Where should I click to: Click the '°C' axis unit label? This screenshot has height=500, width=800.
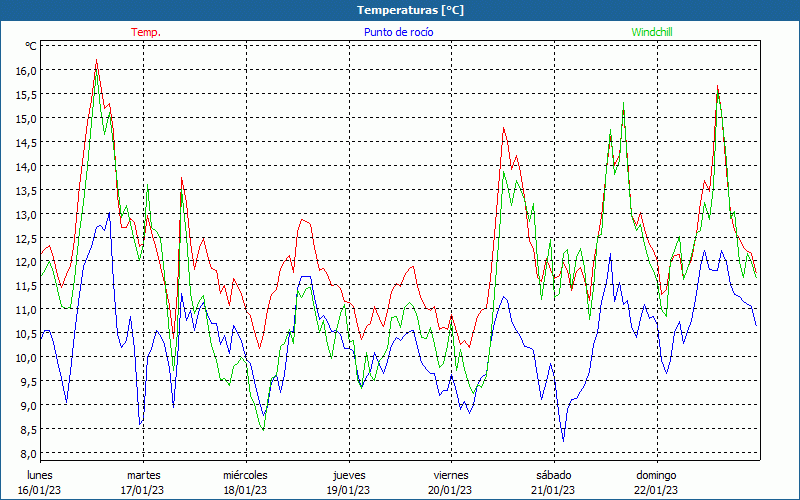point(31,46)
